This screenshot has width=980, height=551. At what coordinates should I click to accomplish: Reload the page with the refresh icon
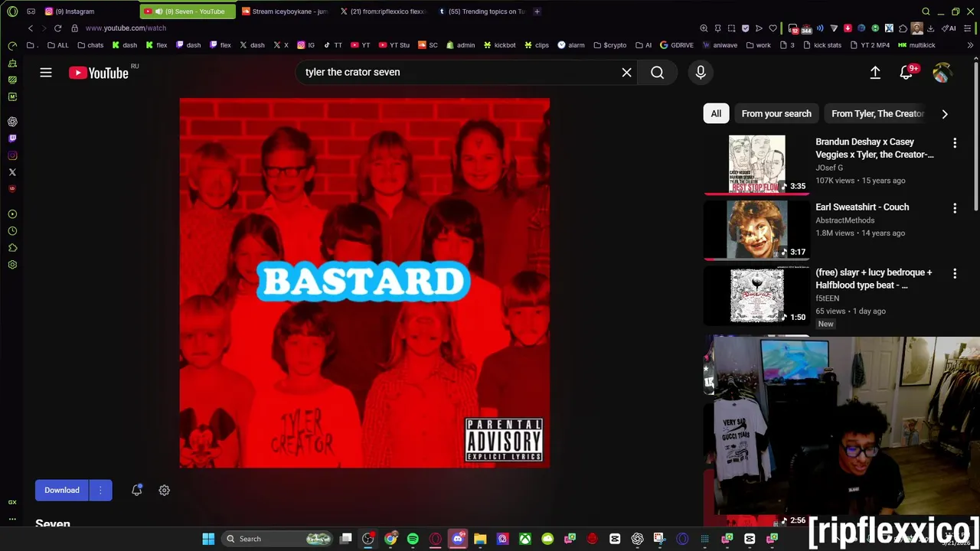pos(57,28)
